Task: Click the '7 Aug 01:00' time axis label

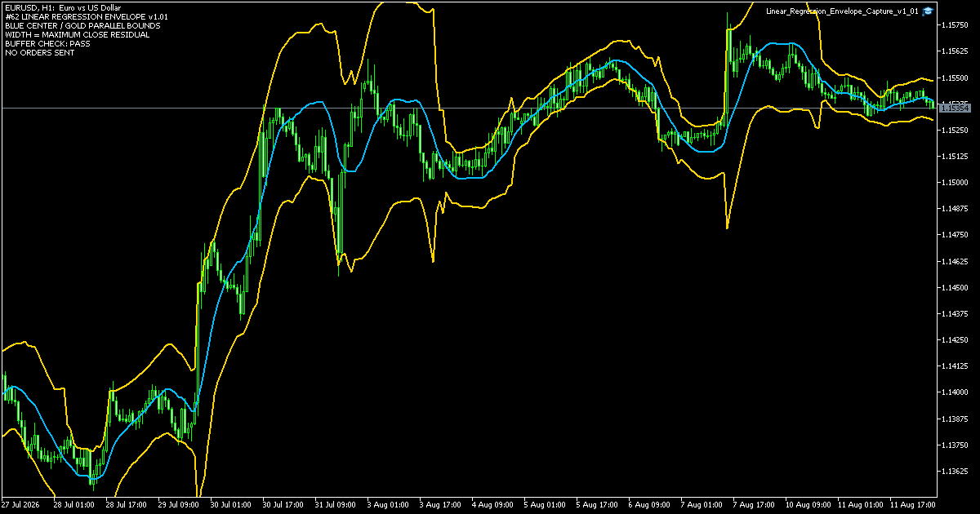Action: [x=701, y=504]
